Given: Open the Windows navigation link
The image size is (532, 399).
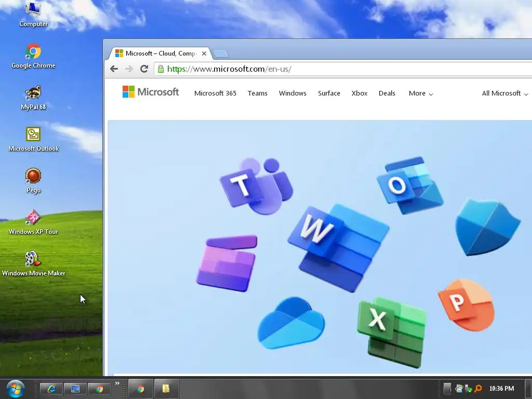Looking at the screenshot, I should pyautogui.click(x=292, y=94).
